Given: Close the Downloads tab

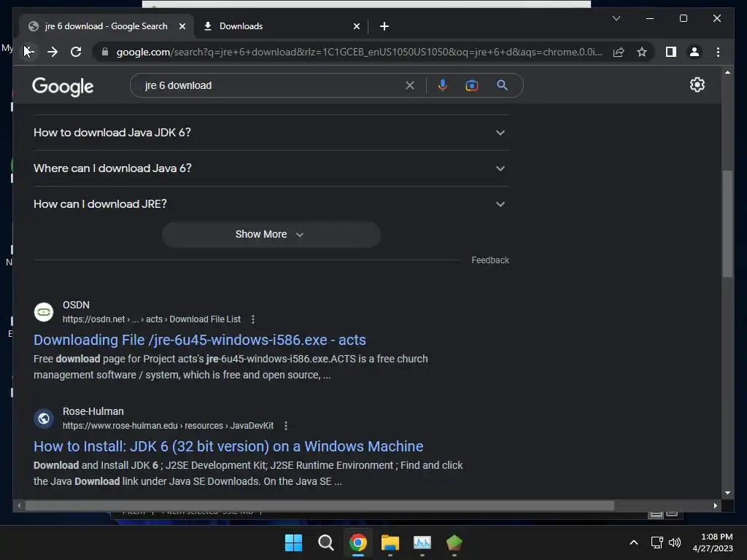Looking at the screenshot, I should pos(356,26).
